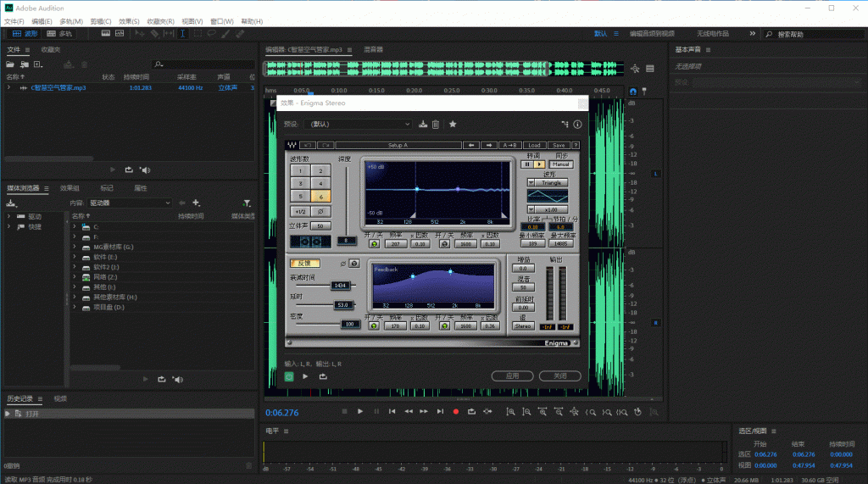Viewport: 868px width, 484px height.
Task: Select notch count 1 in Enigma
Action: 301,170
